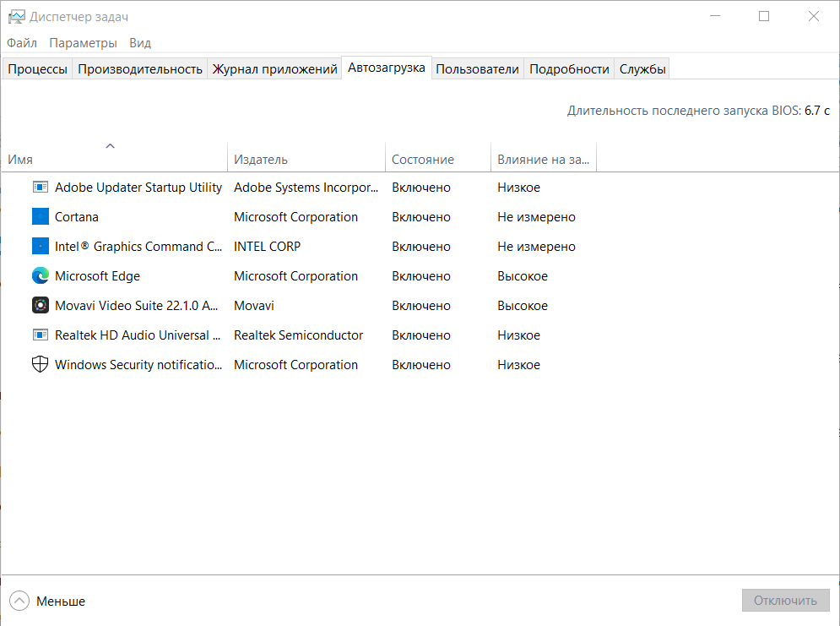Screen dimensions: 840x626
Task: Click Включено status in the Intel row
Action: tap(421, 246)
